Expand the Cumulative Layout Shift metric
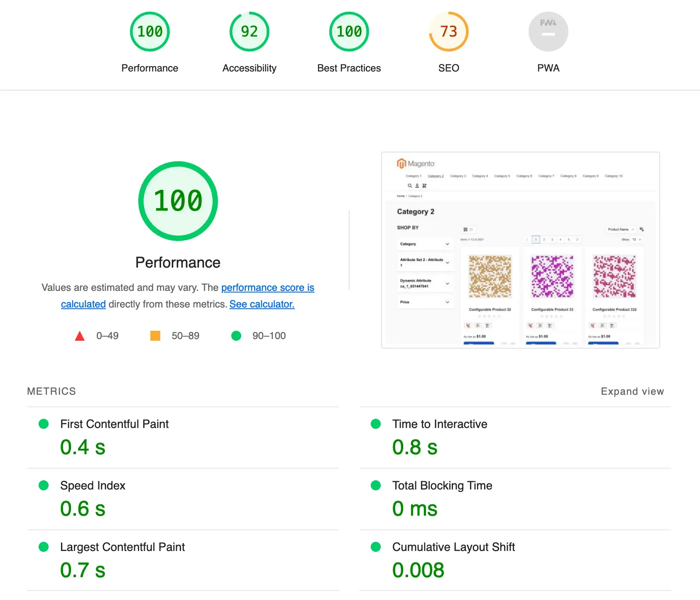Screen dimensions: 700x600 coord(453,547)
